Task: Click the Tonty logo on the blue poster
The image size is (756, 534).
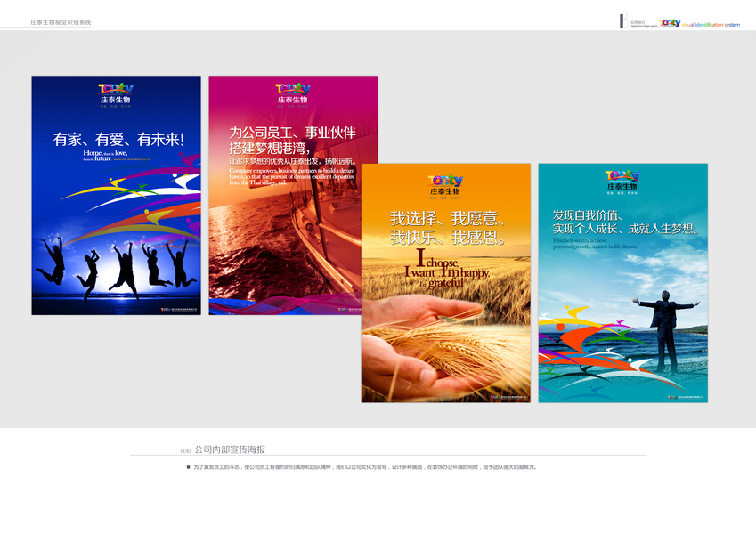Action: [116, 94]
